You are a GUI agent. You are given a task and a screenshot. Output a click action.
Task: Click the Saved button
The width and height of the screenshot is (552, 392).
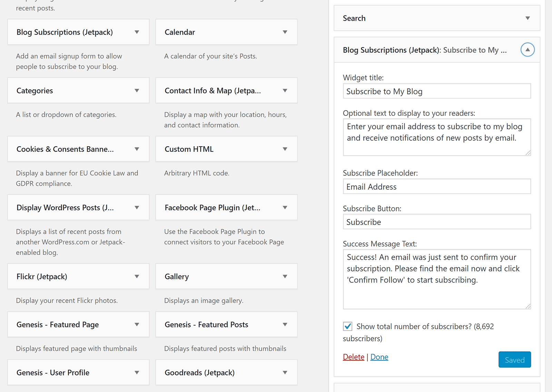514,360
